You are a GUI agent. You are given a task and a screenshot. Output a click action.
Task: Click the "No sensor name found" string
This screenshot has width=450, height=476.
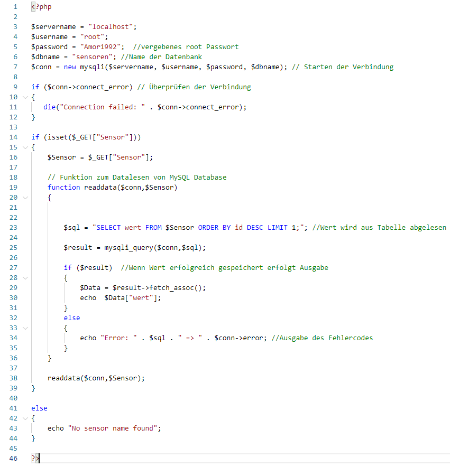(114, 428)
